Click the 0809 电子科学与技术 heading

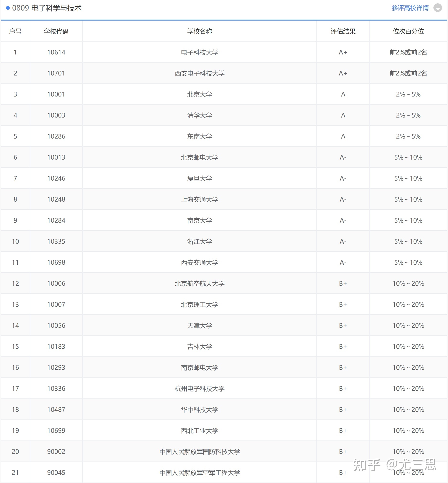click(47, 8)
